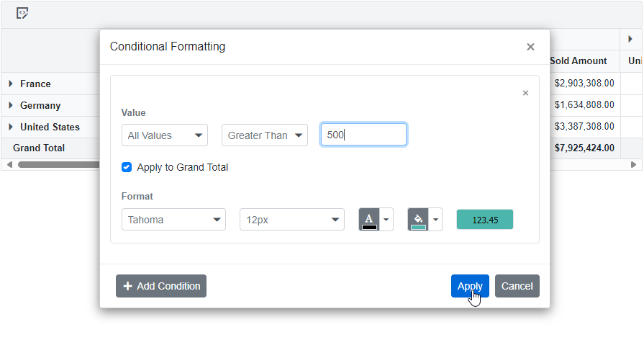Viewport: 644px width, 340px height.
Task: Open the conditional formatting toolbar icon
Action: click(22, 13)
